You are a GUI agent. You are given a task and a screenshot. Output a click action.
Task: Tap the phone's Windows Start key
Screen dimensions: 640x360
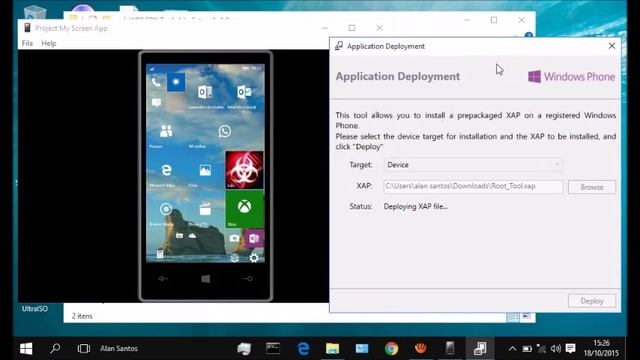point(205,279)
